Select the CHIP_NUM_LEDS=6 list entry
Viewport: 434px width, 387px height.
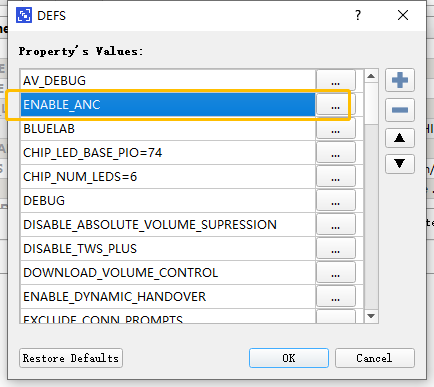(168, 177)
